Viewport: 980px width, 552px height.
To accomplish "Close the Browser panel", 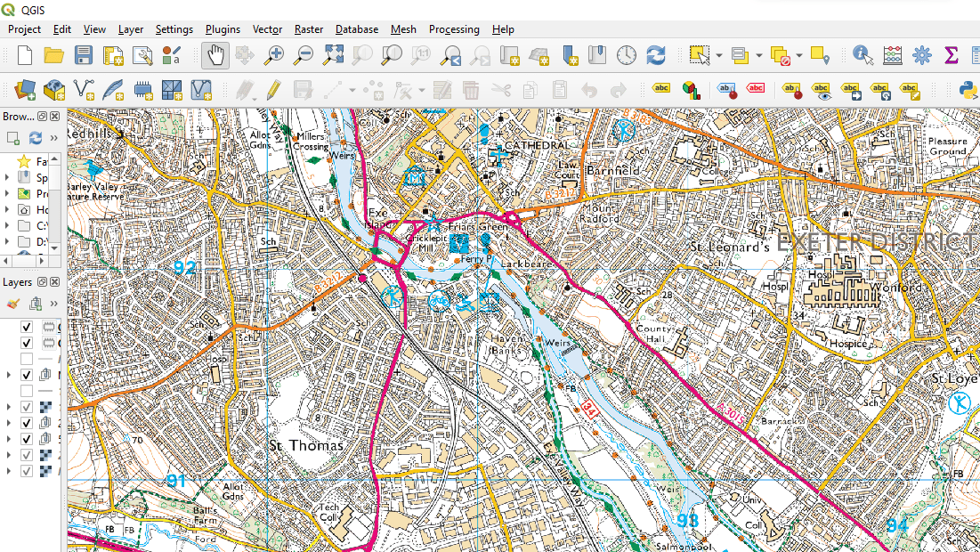I will (x=55, y=117).
